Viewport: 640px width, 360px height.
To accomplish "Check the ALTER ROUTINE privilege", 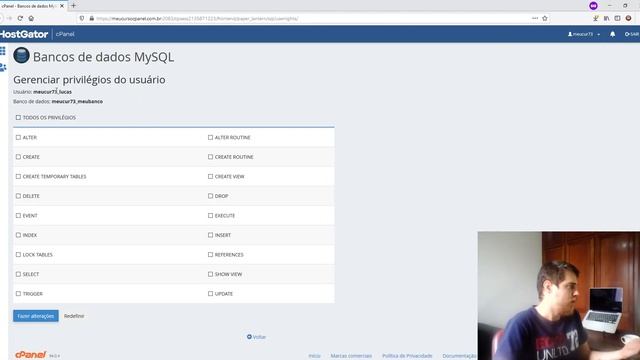I will 210,138.
